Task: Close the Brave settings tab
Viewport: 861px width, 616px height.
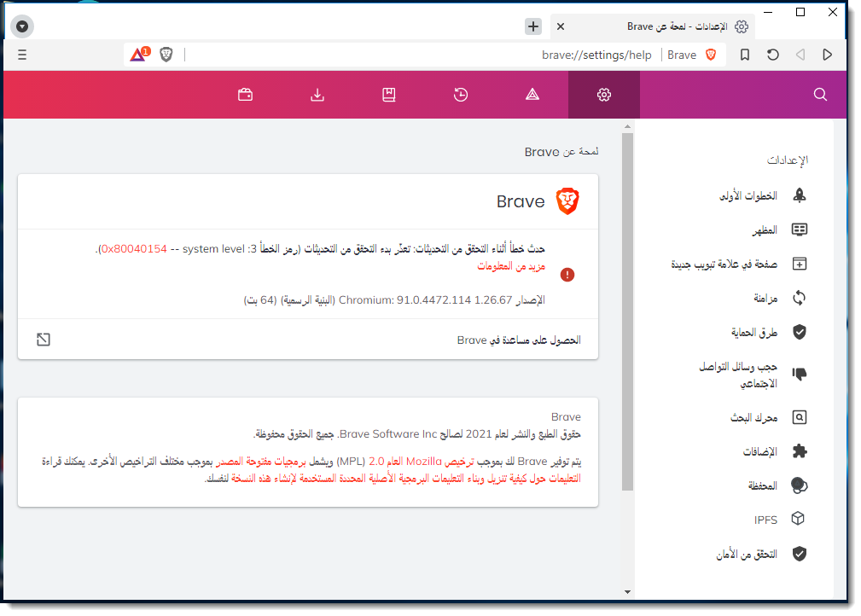Action: [x=561, y=26]
